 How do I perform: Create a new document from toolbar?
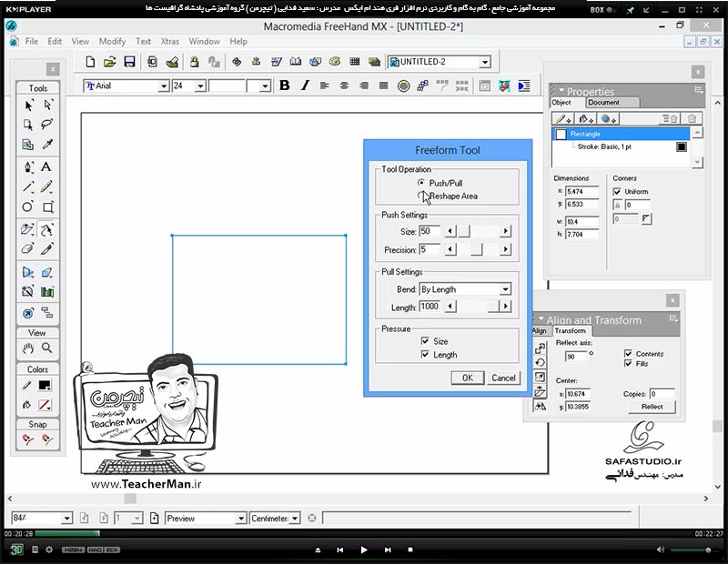click(x=90, y=62)
